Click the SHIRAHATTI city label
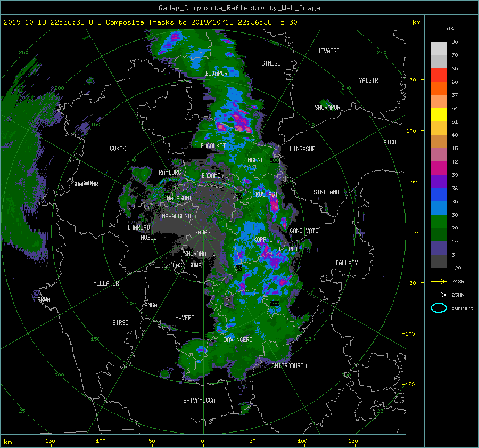 click(x=200, y=254)
